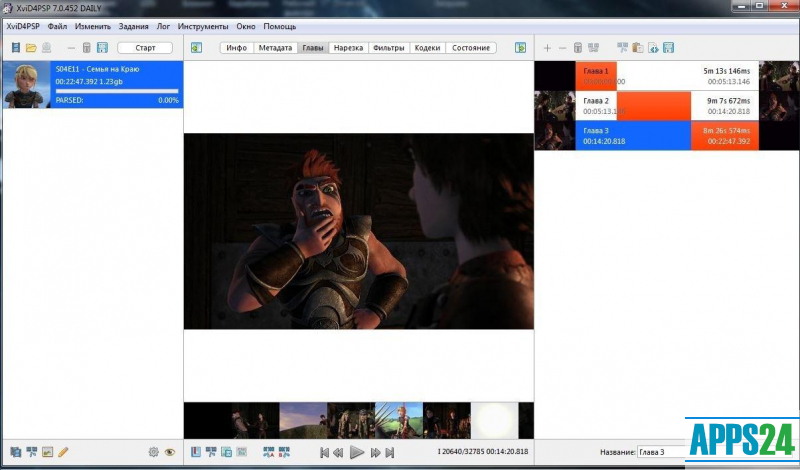This screenshot has width=800, height=470.
Task: Switch to the Фильтры tab
Action: coord(389,47)
